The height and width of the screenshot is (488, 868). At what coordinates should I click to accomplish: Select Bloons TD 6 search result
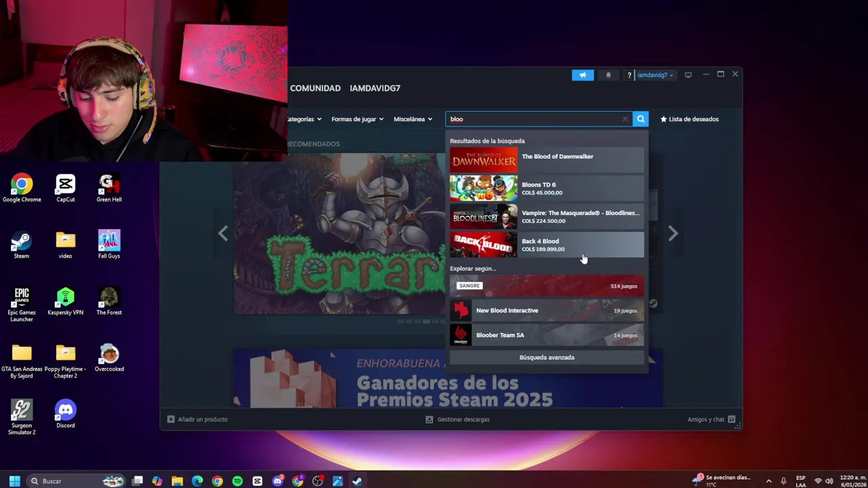547,188
